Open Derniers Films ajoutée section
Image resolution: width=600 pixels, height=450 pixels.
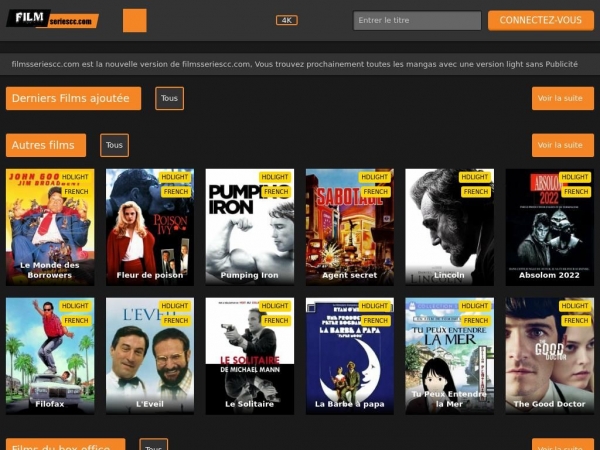[73, 98]
